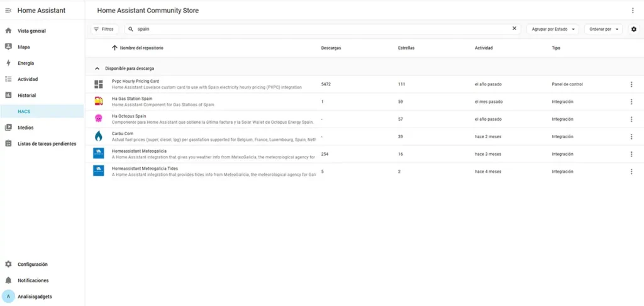The width and height of the screenshot is (644, 306).
Task: Click the el mes pasado activity cell
Action: (489, 102)
